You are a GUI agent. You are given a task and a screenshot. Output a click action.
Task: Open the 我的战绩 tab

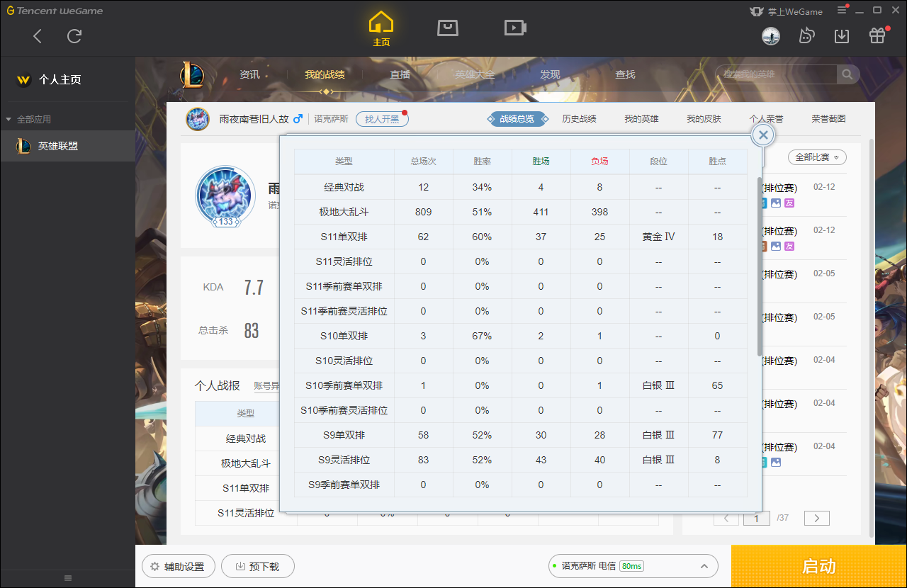click(325, 74)
